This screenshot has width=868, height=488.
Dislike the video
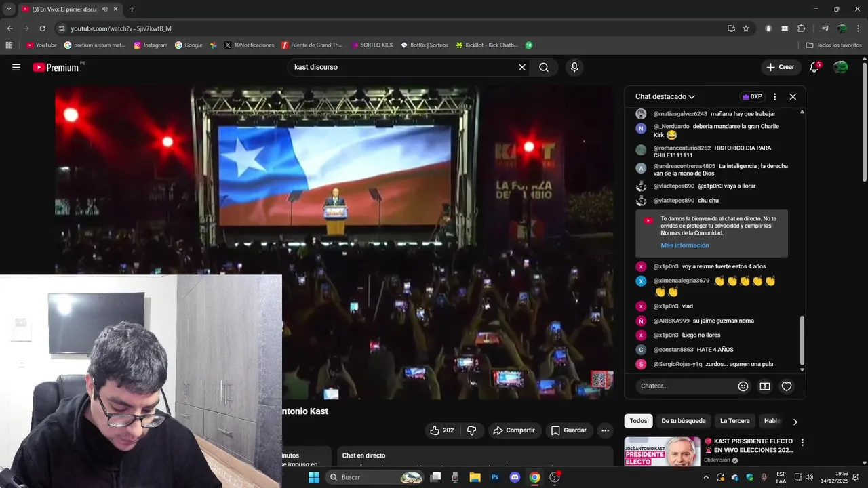click(472, 430)
